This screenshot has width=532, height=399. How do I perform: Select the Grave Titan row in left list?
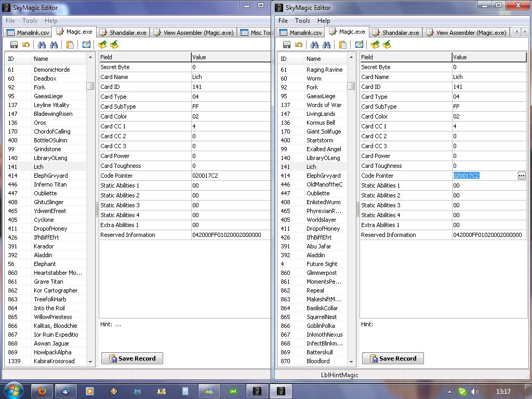click(x=48, y=282)
